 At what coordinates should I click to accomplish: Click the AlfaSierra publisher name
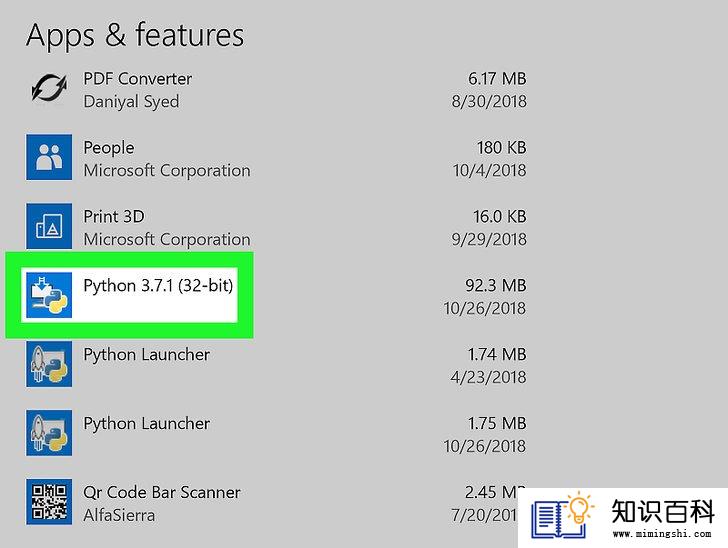click(119, 515)
